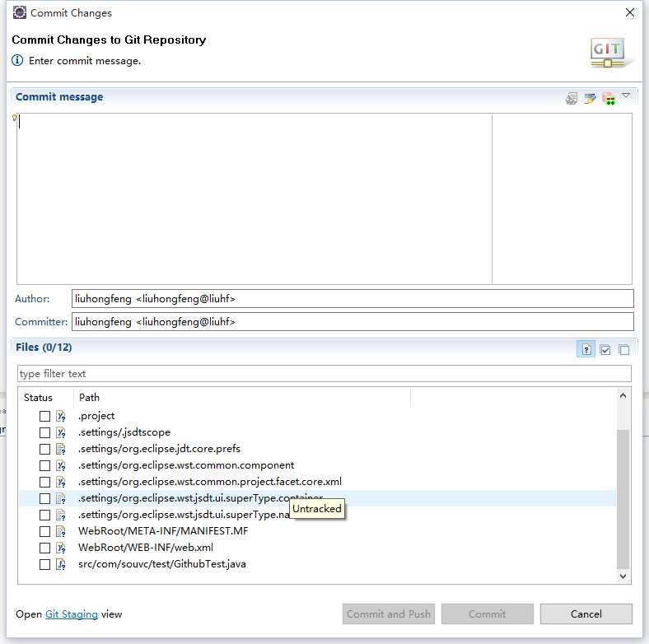Check the GithubTest.java checkbox

coord(44,565)
